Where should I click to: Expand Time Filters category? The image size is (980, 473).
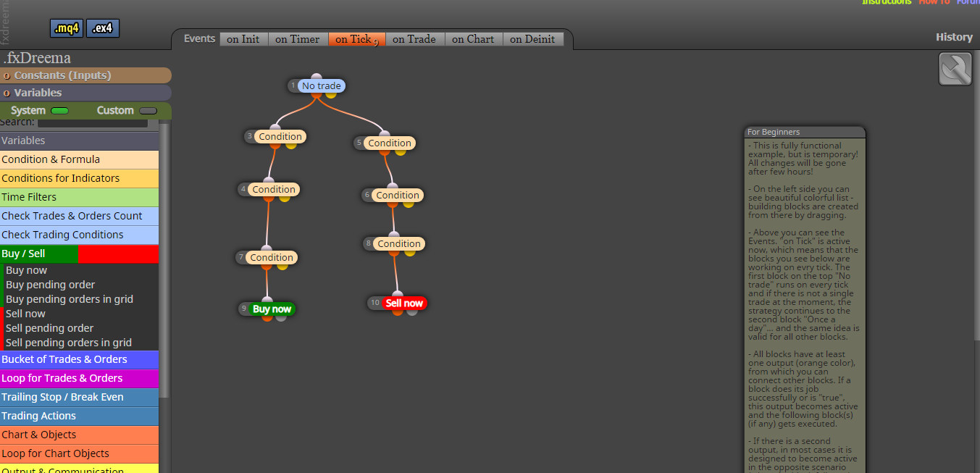[x=79, y=197]
